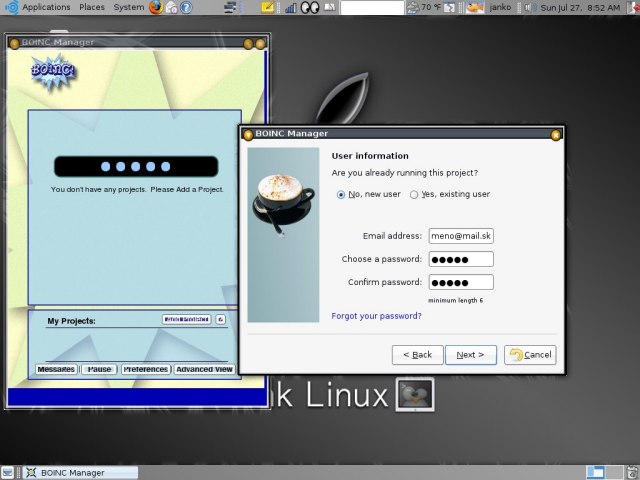Click the 'minimum length 6' hint text
Viewport: 640px width, 480px height.
455,300
